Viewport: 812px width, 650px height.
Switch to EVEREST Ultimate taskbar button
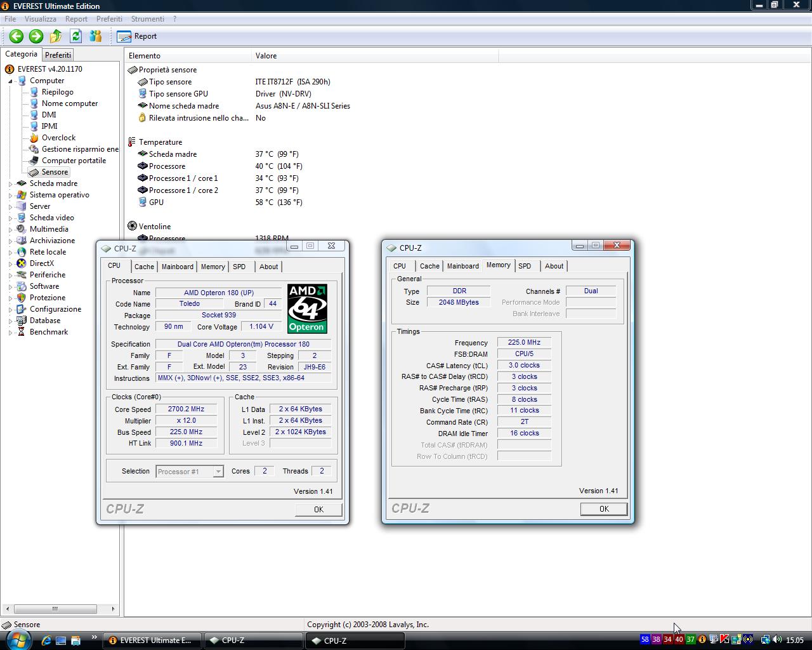(152, 640)
